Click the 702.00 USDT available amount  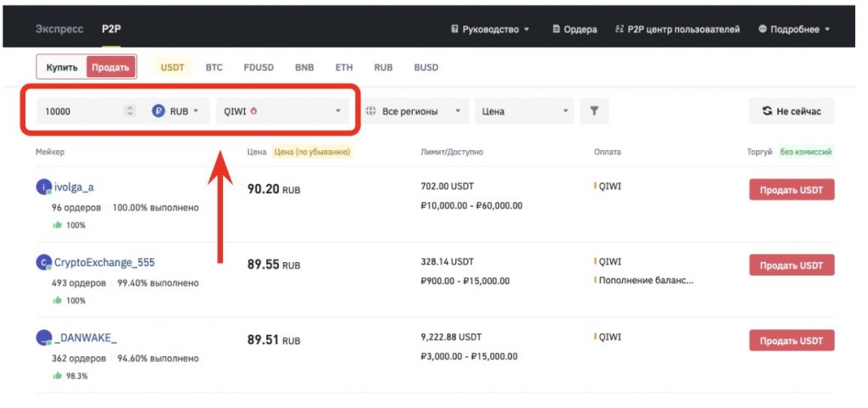(x=448, y=187)
